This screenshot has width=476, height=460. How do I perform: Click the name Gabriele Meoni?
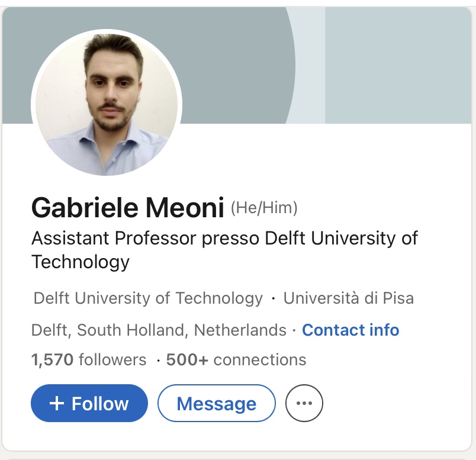coord(127,208)
